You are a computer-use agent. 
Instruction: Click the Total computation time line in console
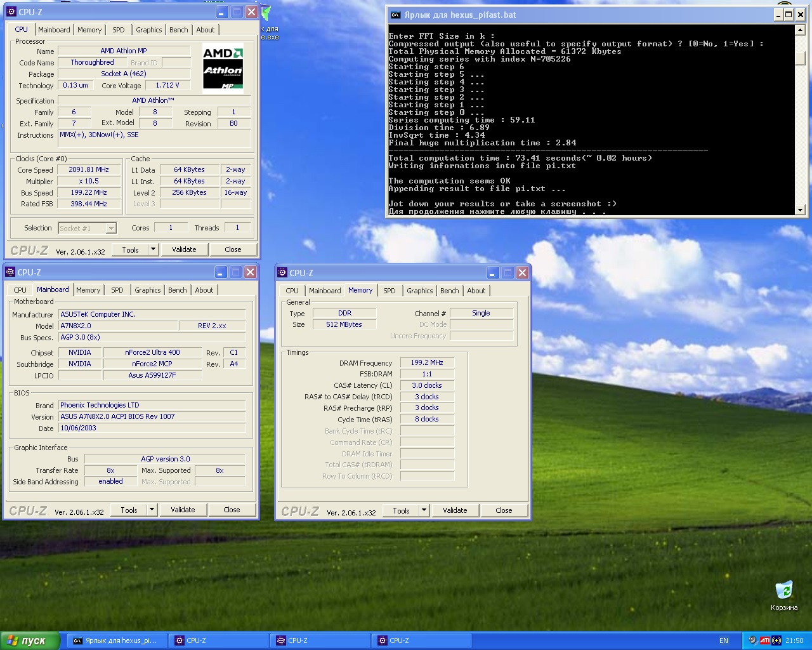(x=520, y=158)
